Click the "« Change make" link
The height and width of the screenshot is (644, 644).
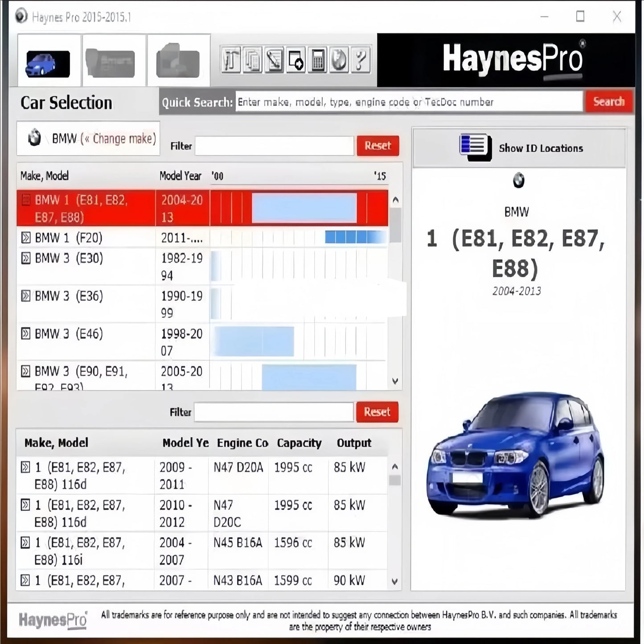tap(119, 139)
